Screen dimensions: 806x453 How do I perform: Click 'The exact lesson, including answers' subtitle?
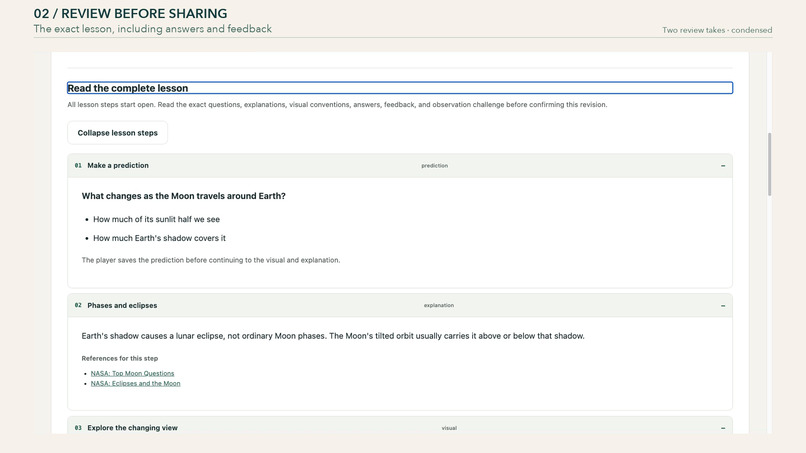click(x=153, y=29)
